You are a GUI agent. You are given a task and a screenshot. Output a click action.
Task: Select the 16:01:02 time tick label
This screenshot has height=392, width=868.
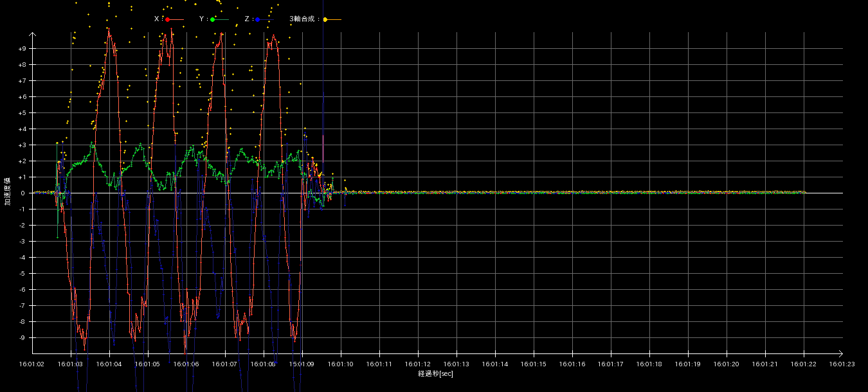32,364
